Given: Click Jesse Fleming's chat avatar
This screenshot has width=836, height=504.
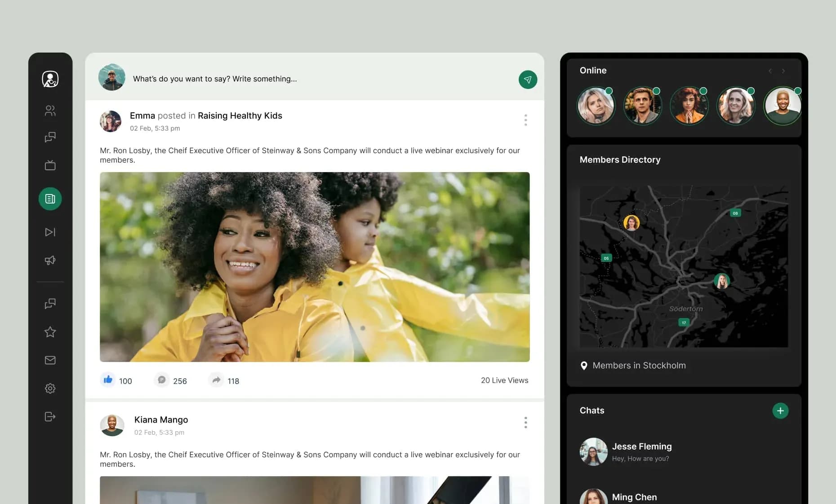Looking at the screenshot, I should pyautogui.click(x=594, y=452).
